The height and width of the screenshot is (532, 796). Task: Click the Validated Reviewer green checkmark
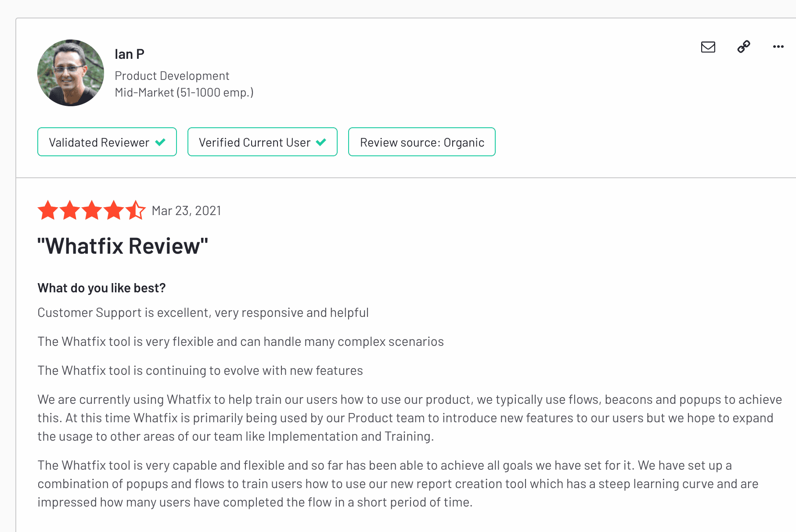click(x=160, y=142)
